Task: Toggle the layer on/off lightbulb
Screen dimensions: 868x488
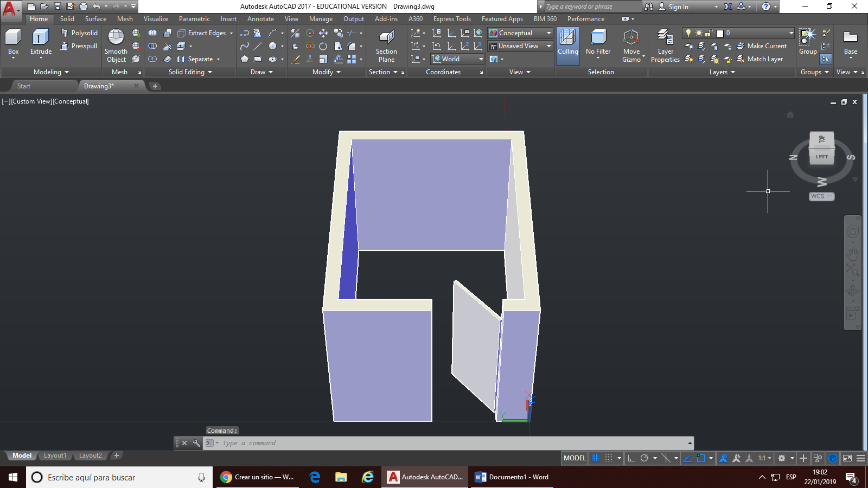Action: (688, 33)
